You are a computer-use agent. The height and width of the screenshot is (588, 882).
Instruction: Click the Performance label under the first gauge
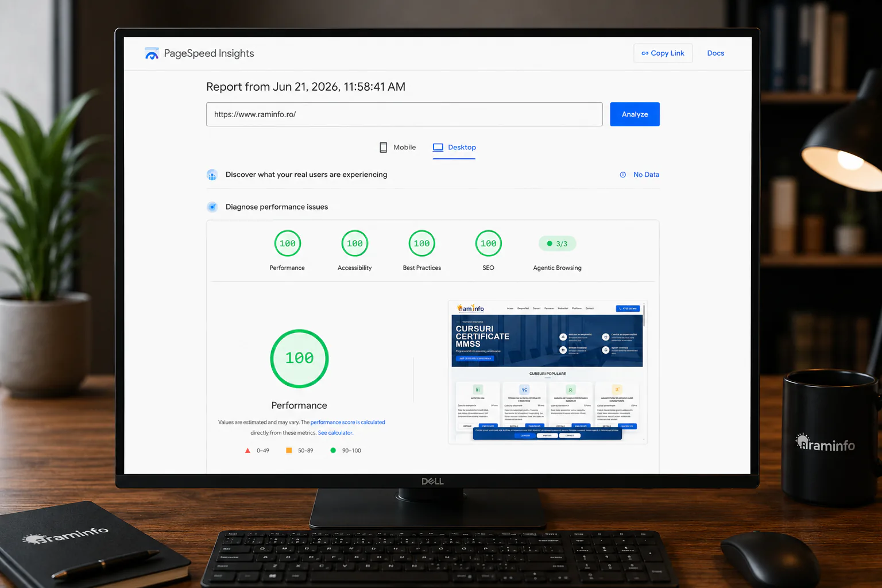click(x=287, y=268)
